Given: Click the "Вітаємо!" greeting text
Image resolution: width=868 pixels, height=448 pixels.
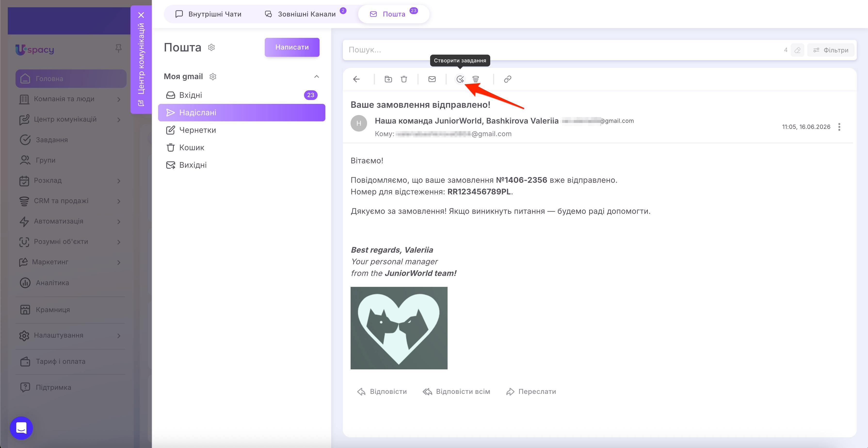Looking at the screenshot, I should click(x=367, y=161).
